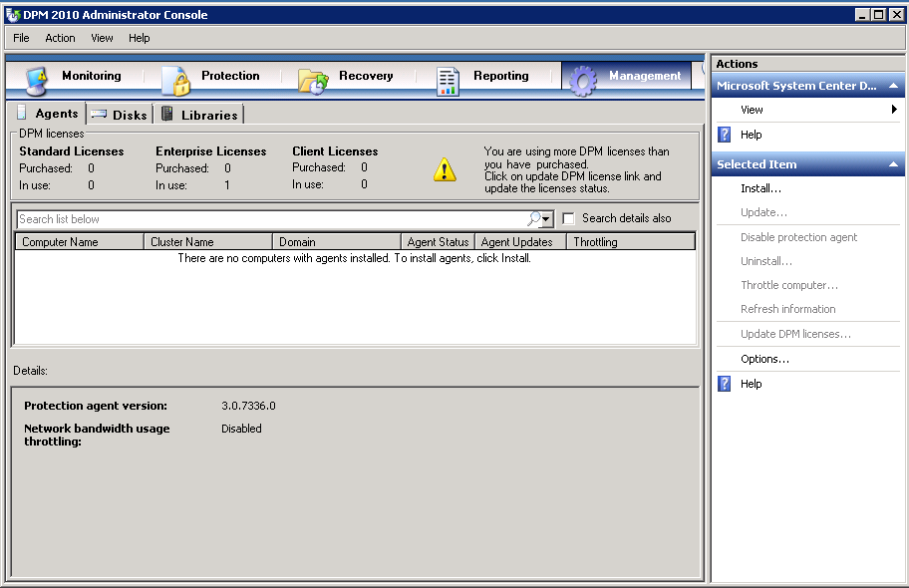Minimize the DPM console window
This screenshot has height=588, width=909.
(862, 15)
